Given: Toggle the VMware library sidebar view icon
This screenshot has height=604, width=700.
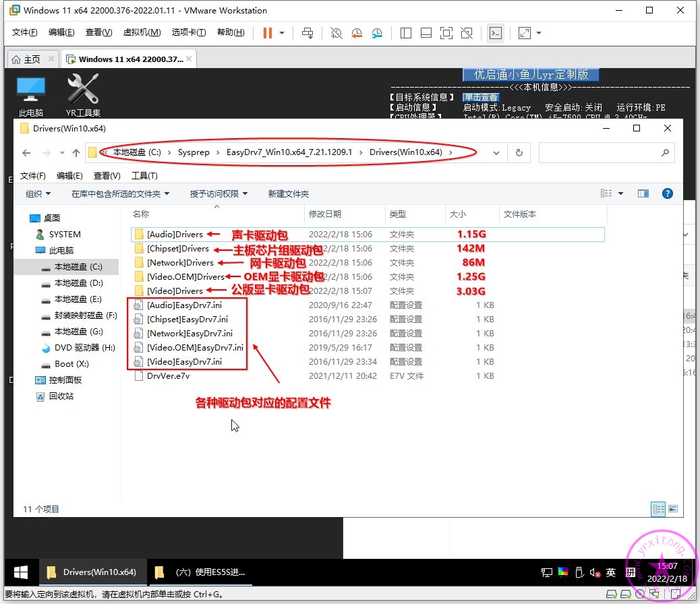Looking at the screenshot, I should click(x=406, y=33).
